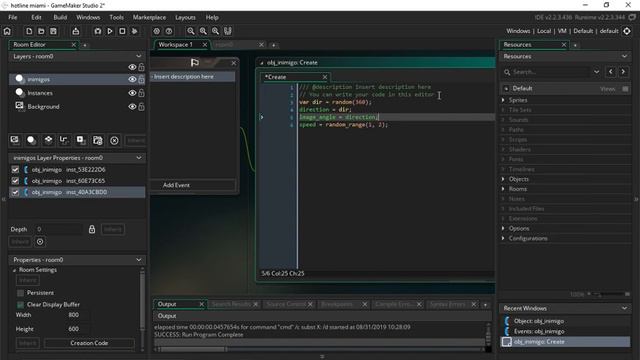Click the zoom reset magnifier icon
This screenshot has height=360, width=640.
(203, 31)
